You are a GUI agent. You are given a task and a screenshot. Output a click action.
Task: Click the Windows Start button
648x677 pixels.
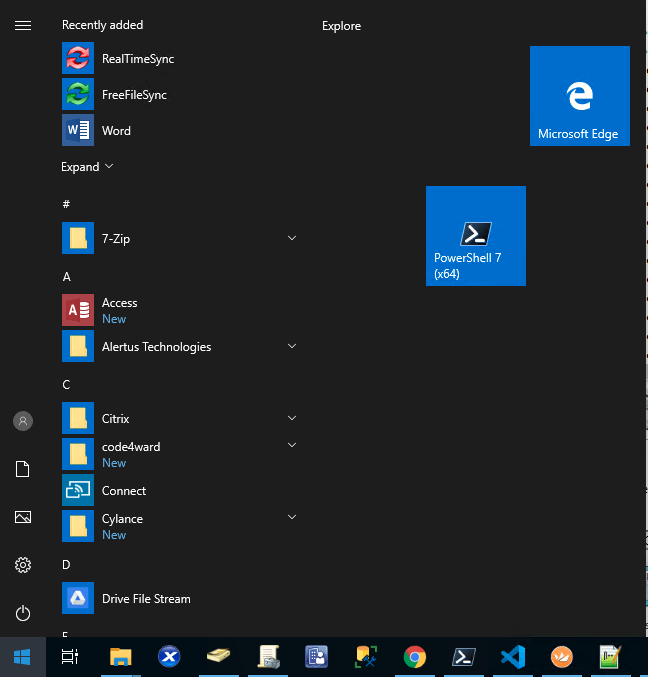tap(22, 657)
